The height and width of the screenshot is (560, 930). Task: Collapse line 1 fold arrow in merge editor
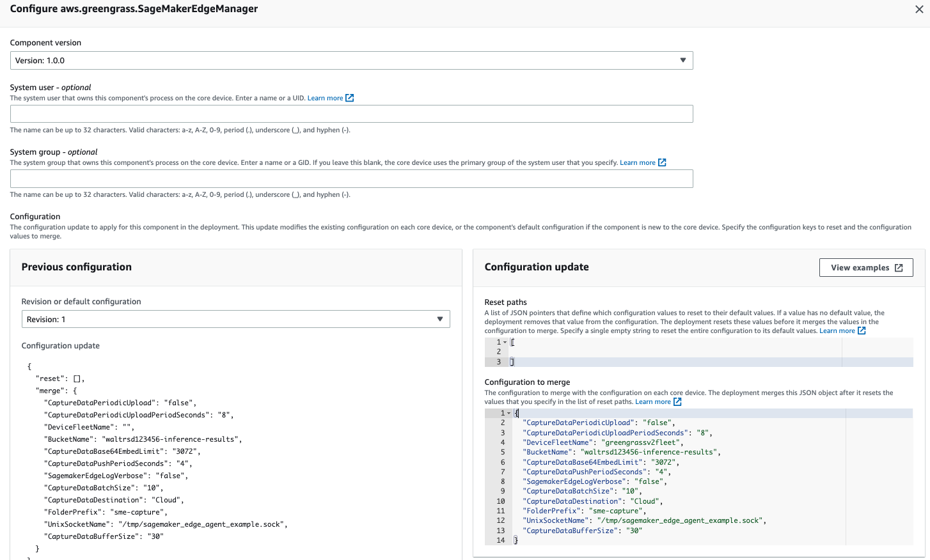509,413
